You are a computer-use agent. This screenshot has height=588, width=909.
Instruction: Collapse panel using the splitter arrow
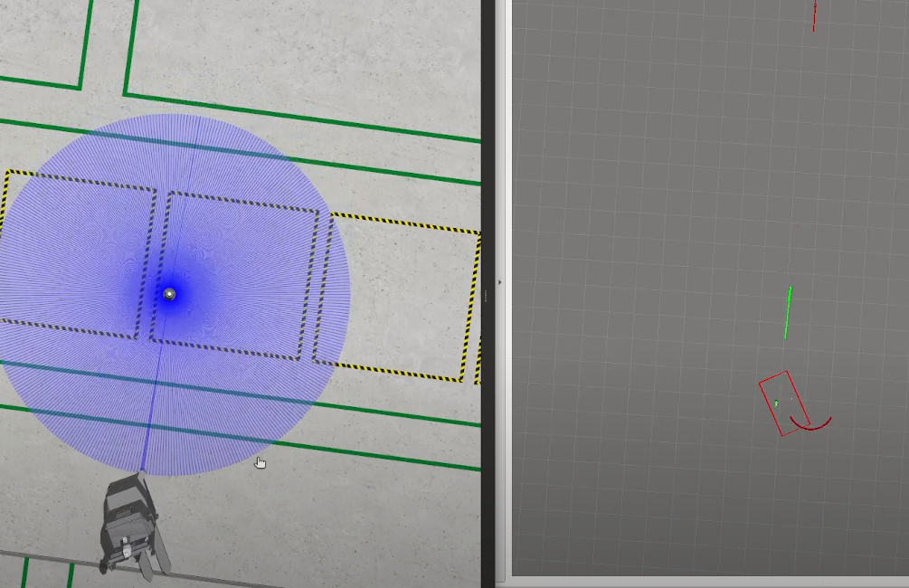click(500, 282)
